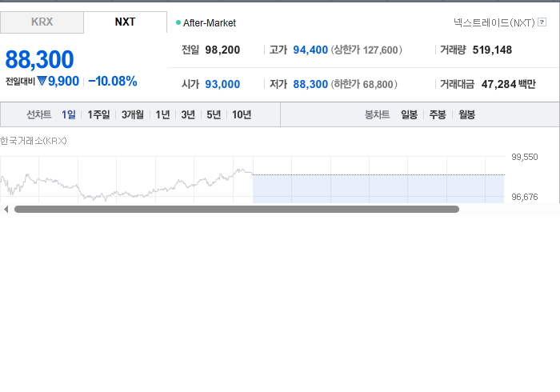This screenshot has width=560, height=392.
Task: Click the 한국거래소(KRX) chart label
Action: (34, 141)
